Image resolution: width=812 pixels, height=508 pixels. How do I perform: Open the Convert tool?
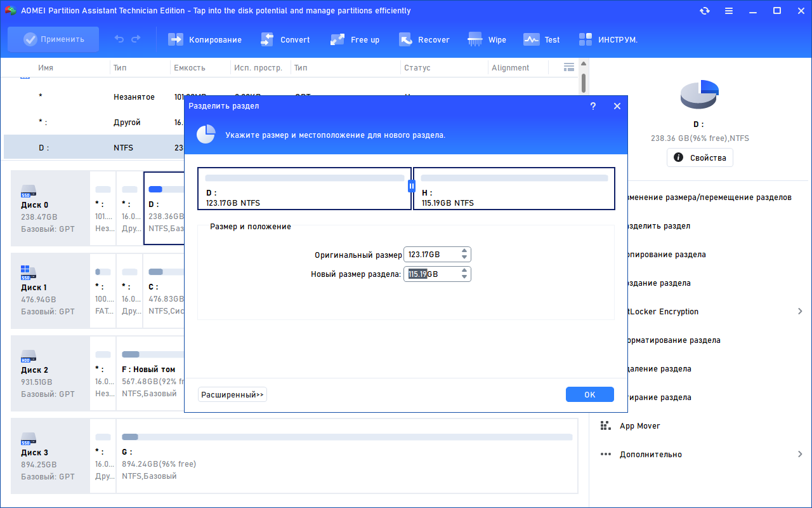tap(285, 39)
